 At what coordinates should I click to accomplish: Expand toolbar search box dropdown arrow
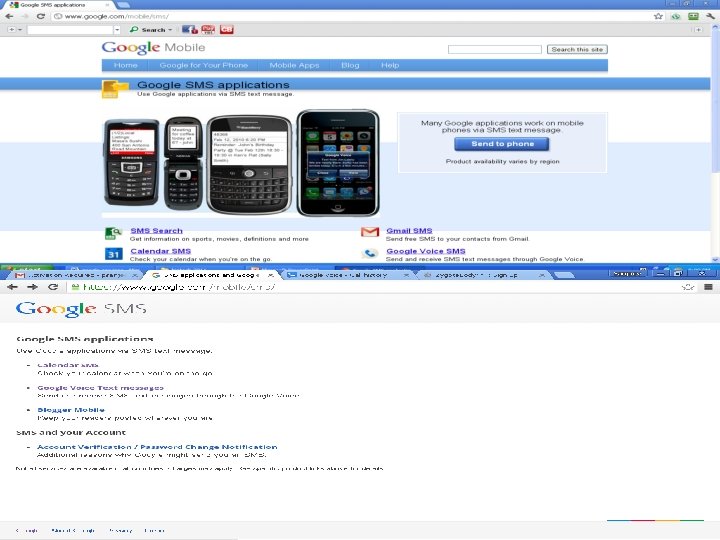[x=117, y=30]
